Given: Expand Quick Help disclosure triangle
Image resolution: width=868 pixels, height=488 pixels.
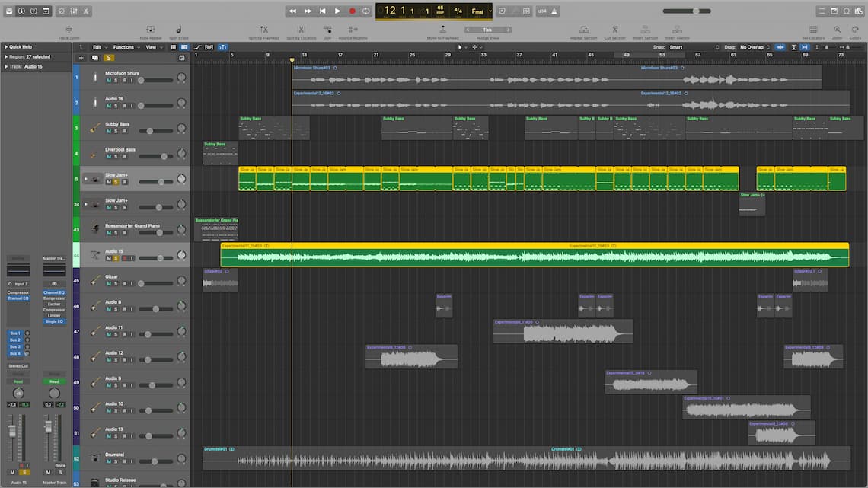Looking at the screenshot, I should (x=6, y=47).
